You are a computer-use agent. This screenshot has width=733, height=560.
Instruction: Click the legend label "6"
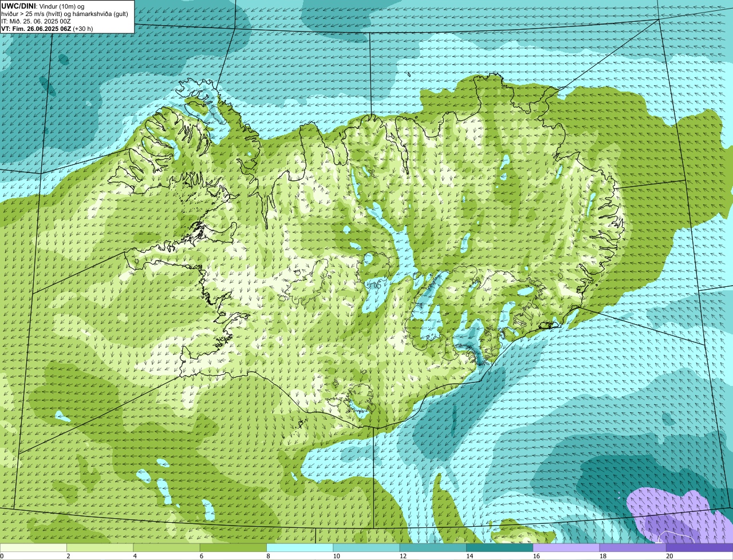click(201, 556)
